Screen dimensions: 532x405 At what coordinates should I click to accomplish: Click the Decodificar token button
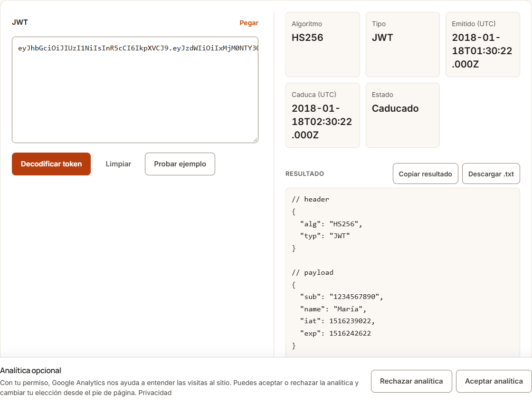pyautogui.click(x=51, y=164)
